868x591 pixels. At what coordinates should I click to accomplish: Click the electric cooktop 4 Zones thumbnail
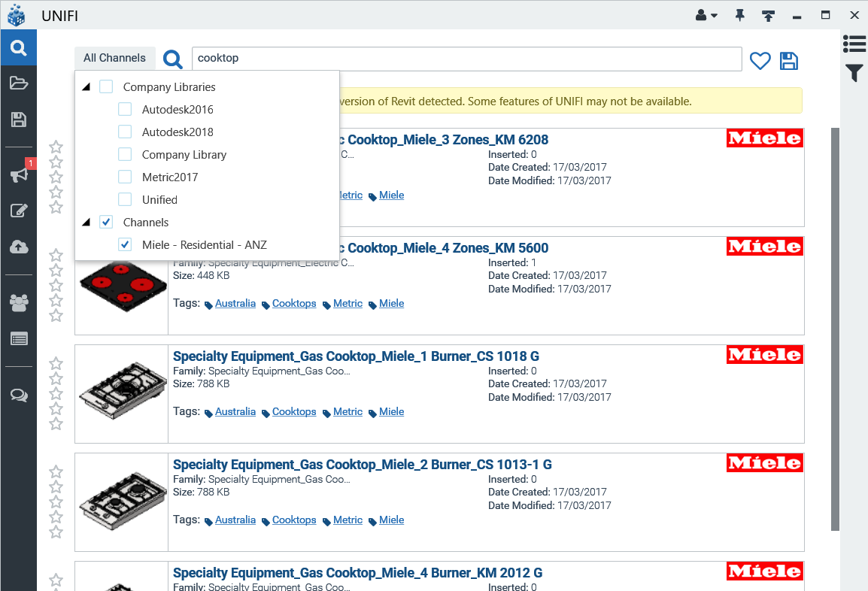(x=123, y=286)
